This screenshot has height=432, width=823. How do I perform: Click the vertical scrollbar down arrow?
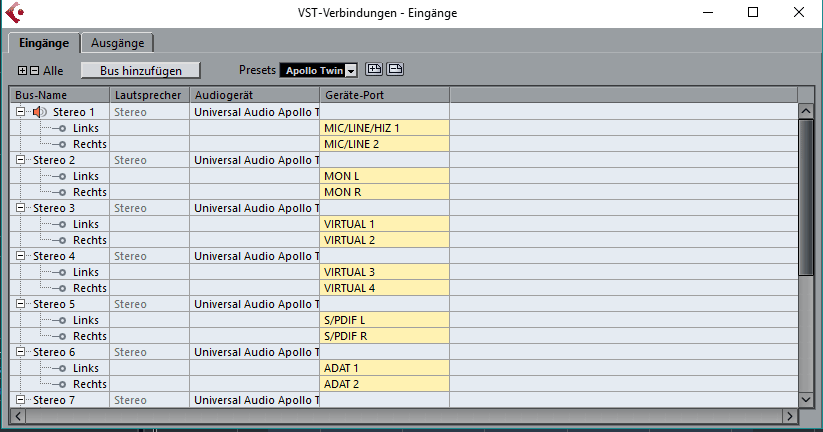806,399
